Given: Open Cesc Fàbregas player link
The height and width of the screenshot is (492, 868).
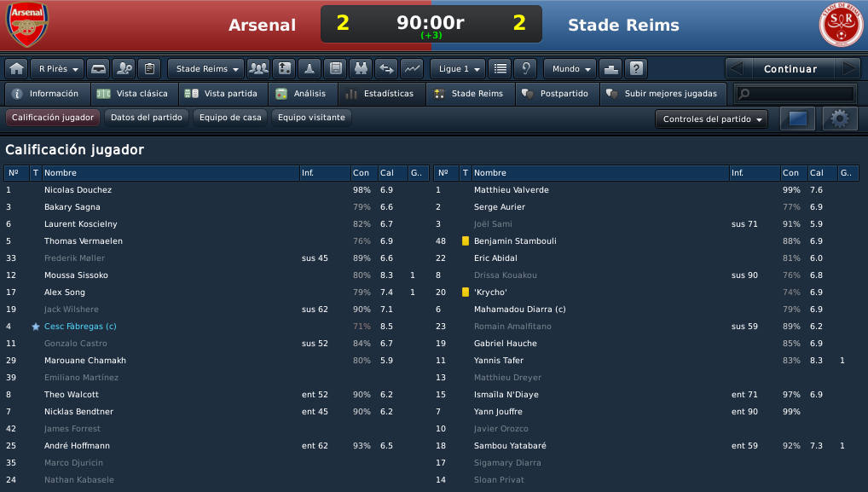Looking at the screenshot, I should click(80, 327).
